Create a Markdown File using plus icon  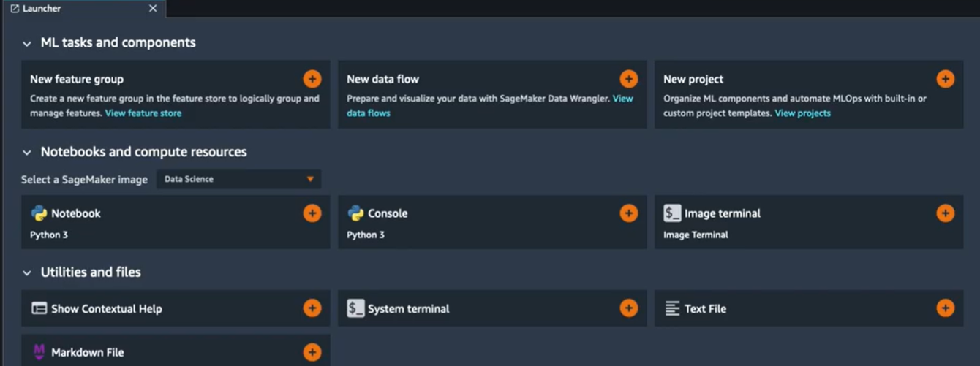312,352
